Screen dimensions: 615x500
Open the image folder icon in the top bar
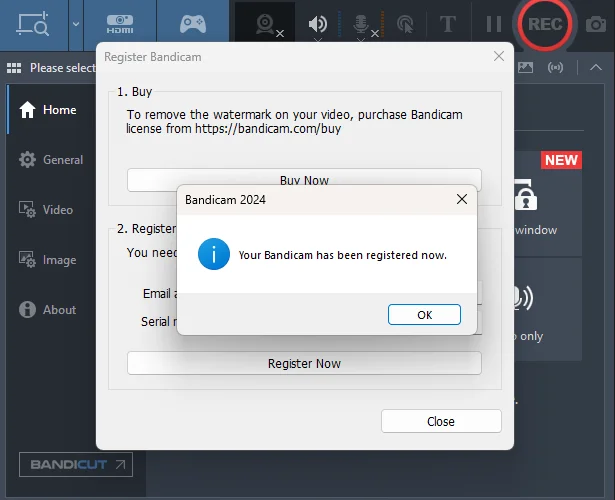[x=525, y=67]
